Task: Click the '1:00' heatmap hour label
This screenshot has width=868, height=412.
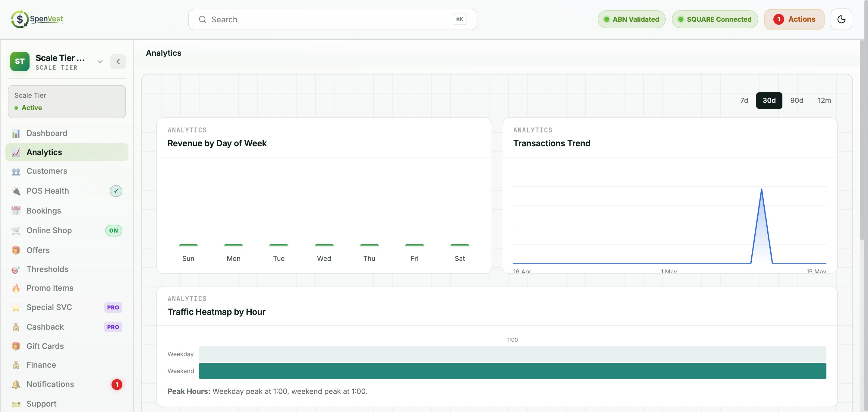Action: (x=512, y=340)
